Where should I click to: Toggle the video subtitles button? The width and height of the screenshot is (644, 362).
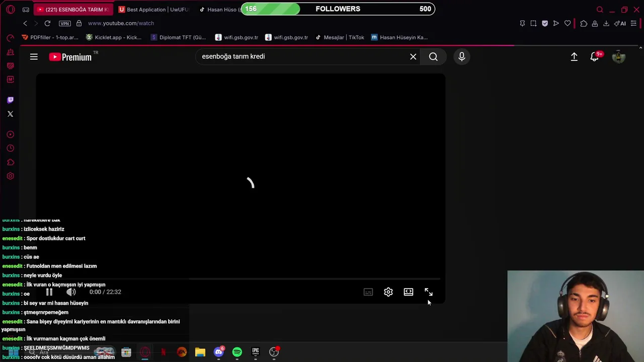tap(368, 292)
